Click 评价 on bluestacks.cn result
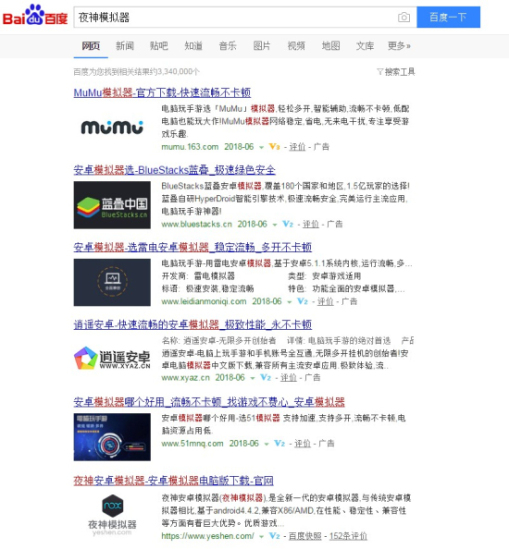Image resolution: width=509 pixels, height=549 pixels. point(311,224)
